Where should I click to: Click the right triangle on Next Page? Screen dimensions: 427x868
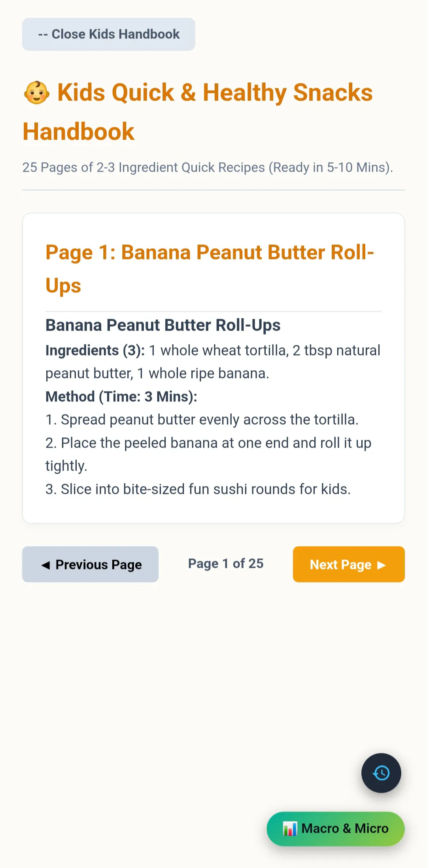click(x=381, y=565)
